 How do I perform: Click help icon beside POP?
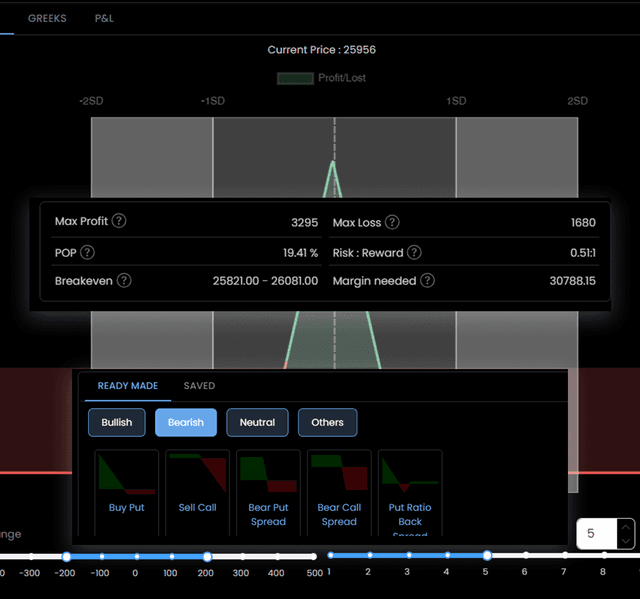click(87, 252)
